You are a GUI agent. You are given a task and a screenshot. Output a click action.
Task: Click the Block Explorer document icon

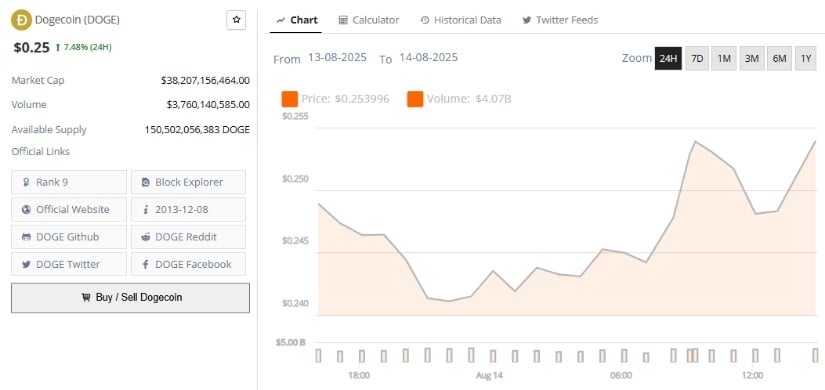click(146, 182)
